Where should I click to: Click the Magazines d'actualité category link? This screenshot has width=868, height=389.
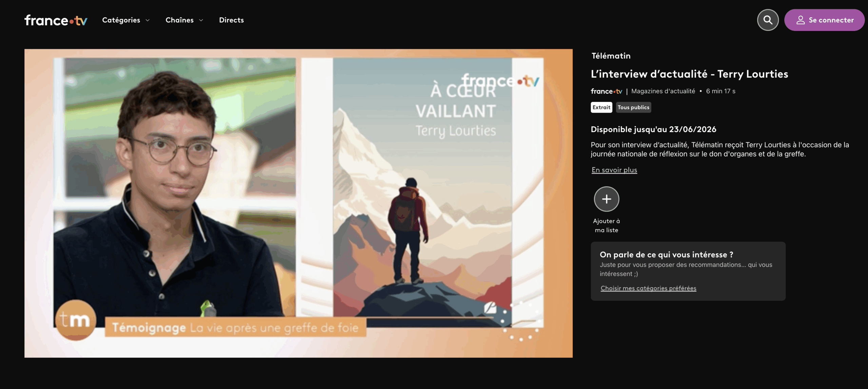click(x=663, y=91)
